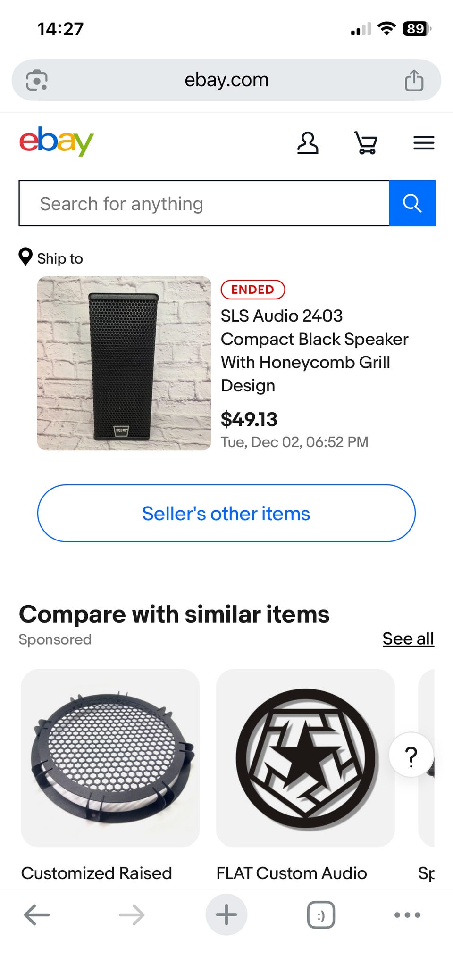This screenshot has height=980, width=453.
Task: Open the hamburger menu
Action: click(424, 143)
